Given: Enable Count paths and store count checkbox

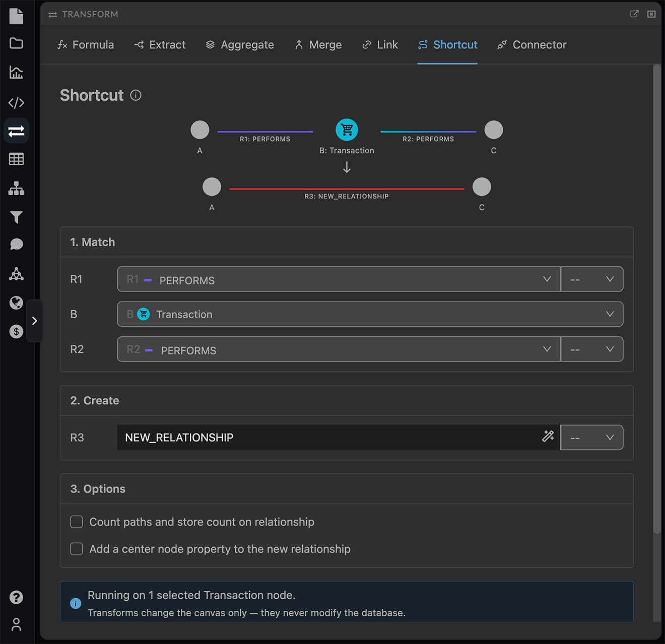Looking at the screenshot, I should click(77, 522).
